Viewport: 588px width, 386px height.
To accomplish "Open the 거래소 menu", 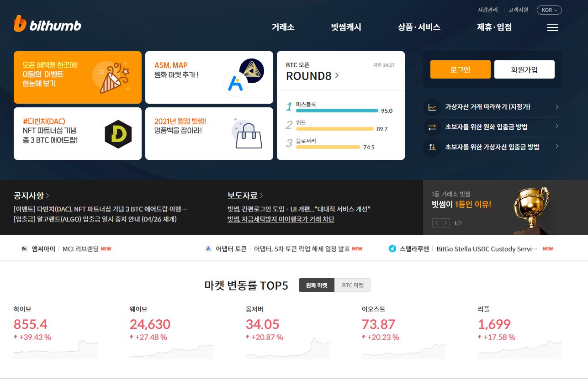I will [283, 27].
